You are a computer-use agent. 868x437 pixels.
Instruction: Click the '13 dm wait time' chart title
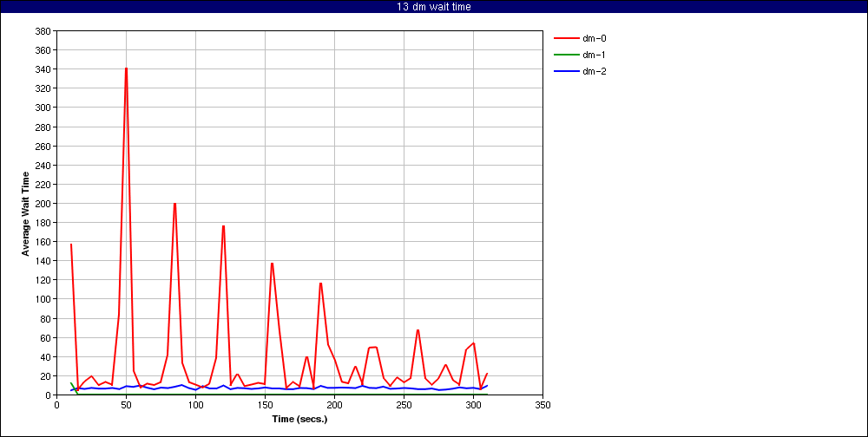[x=434, y=7]
